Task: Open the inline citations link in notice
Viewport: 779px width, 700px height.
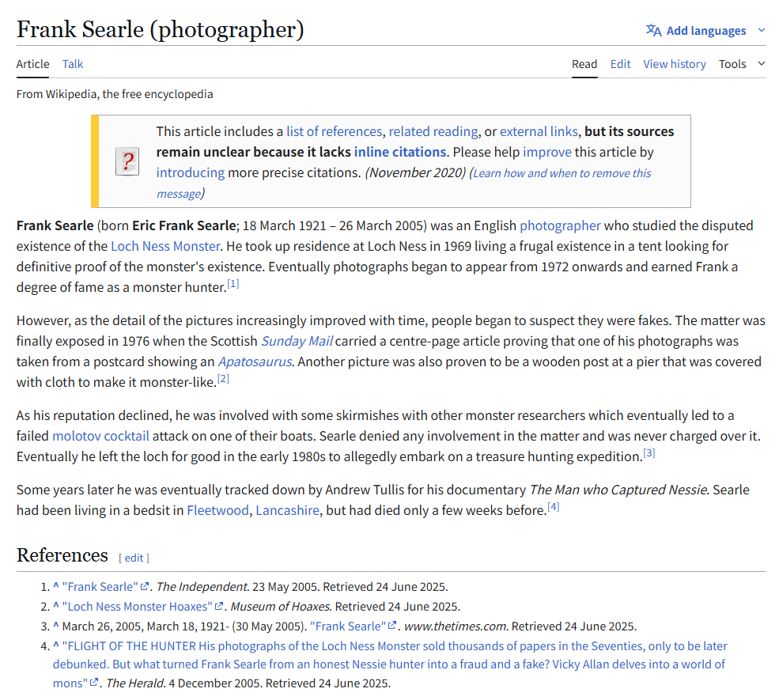Action: [x=399, y=152]
